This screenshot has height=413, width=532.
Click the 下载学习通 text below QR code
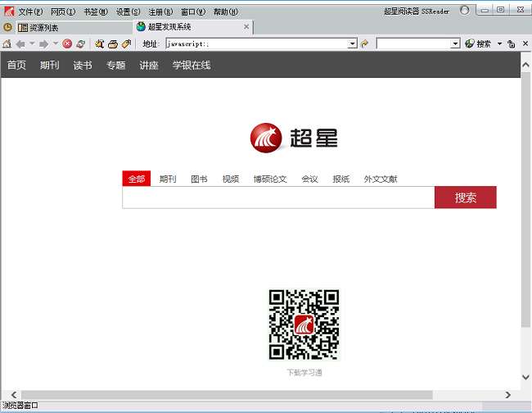pos(304,373)
